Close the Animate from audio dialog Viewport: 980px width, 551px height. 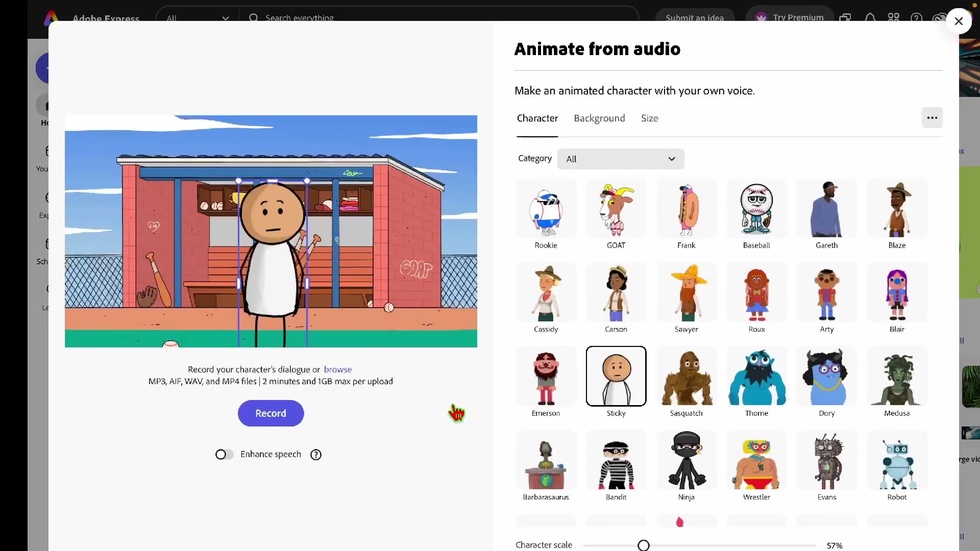959,21
